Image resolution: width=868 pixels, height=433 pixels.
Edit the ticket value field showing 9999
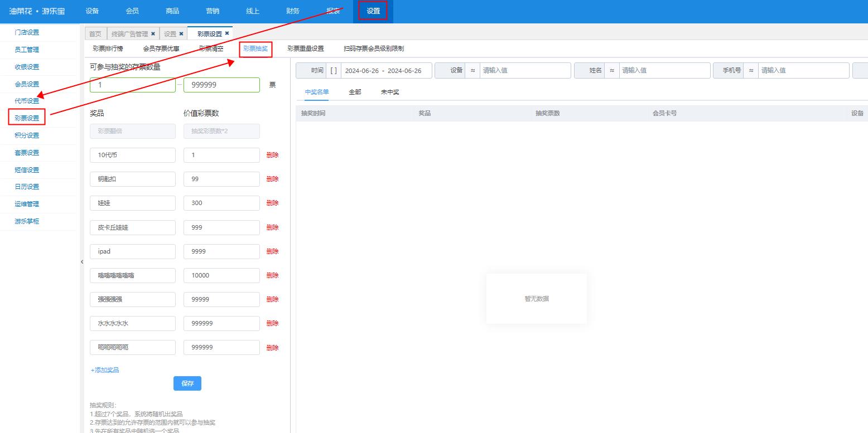[x=221, y=251]
